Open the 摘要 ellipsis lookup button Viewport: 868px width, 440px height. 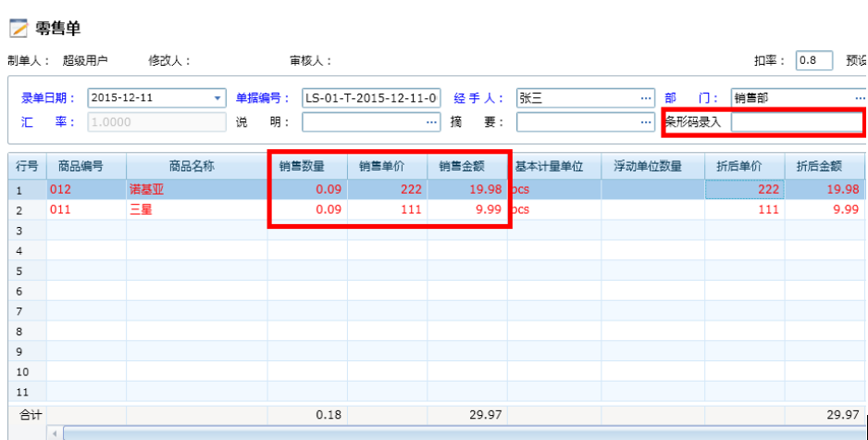pos(646,121)
